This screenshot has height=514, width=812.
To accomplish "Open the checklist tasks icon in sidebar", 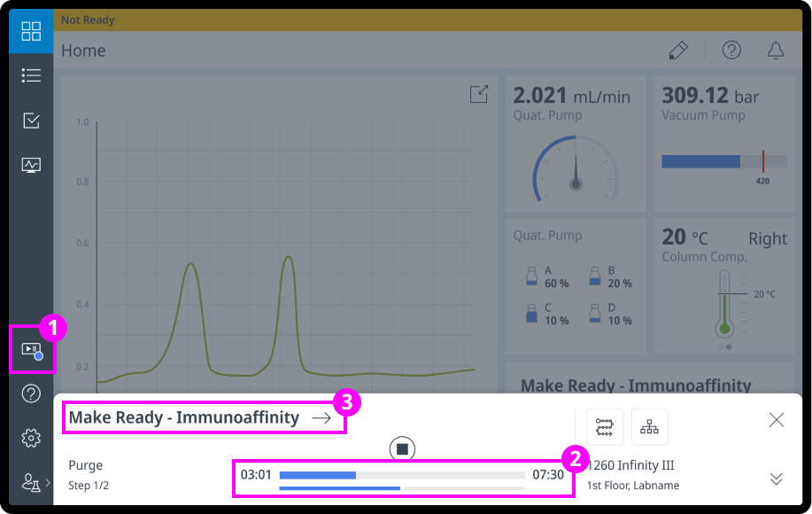I will (31, 121).
